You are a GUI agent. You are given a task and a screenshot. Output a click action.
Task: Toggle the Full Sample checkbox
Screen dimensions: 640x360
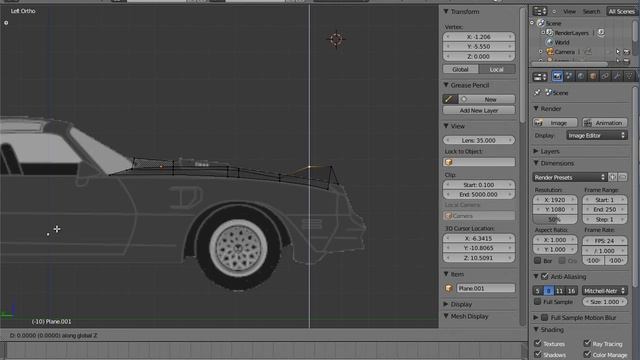[x=538, y=302]
